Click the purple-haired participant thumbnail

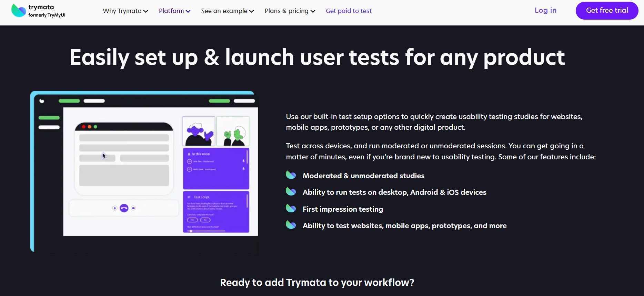[199, 131]
